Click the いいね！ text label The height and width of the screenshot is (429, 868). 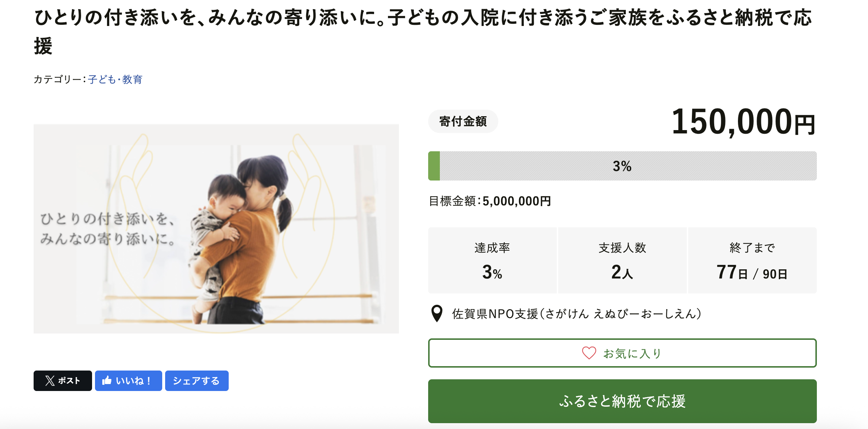[133, 381]
